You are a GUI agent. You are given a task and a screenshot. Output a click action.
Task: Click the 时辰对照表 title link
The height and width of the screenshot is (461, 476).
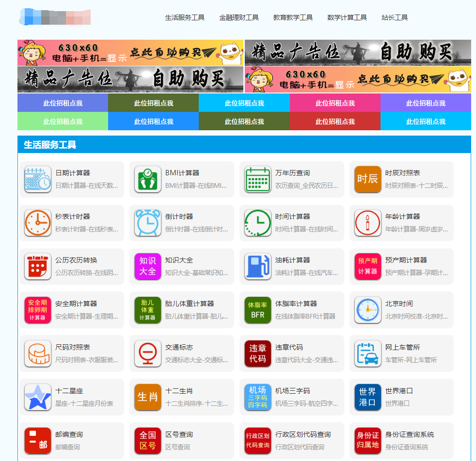coord(402,173)
